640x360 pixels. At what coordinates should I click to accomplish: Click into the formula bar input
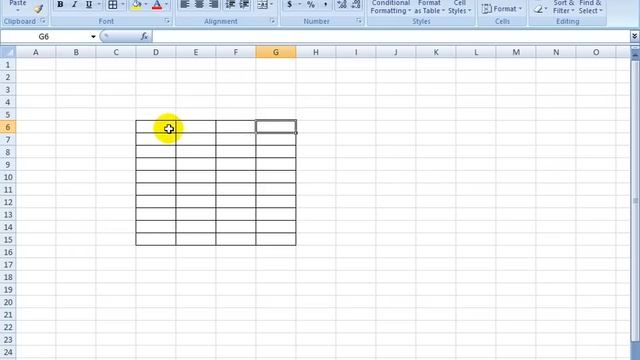click(x=391, y=36)
